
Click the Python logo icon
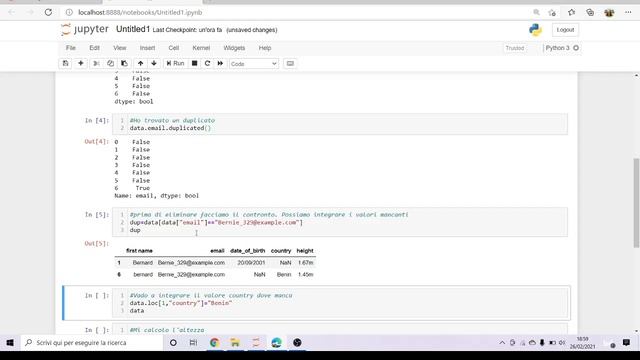point(535,30)
